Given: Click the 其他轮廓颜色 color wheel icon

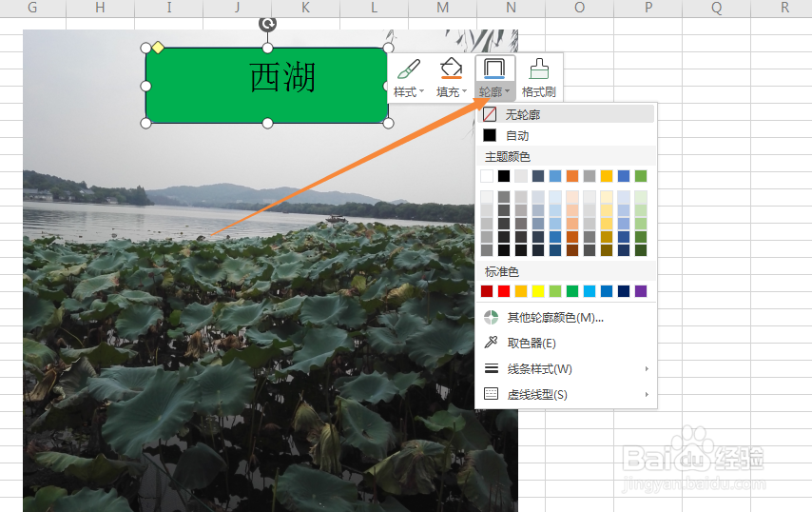Looking at the screenshot, I should [491, 317].
